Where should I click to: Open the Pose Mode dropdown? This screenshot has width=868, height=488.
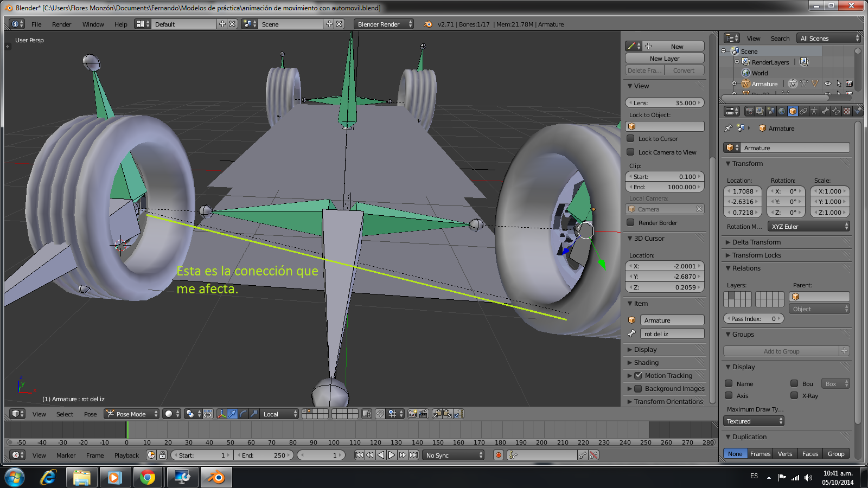pyautogui.click(x=132, y=414)
